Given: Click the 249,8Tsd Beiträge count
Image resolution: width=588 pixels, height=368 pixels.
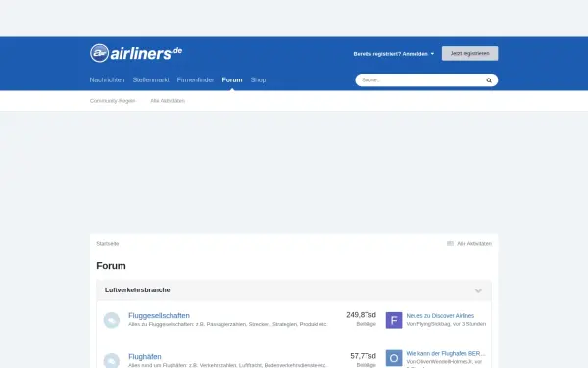Looking at the screenshot, I should coord(361,319).
